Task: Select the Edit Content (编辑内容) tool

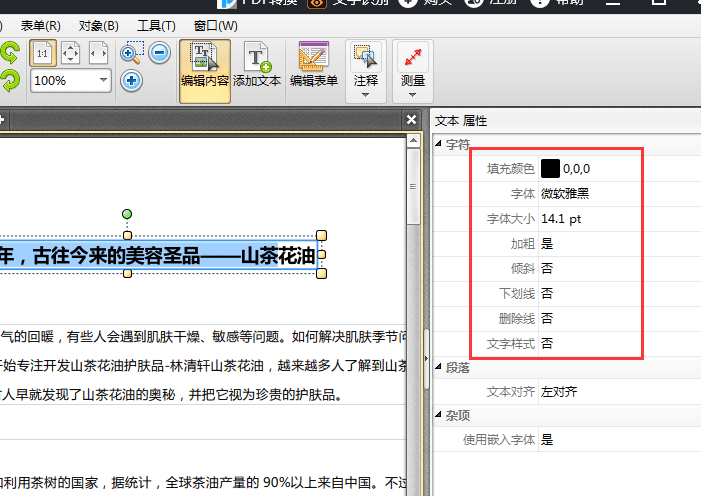Action: tap(205, 71)
